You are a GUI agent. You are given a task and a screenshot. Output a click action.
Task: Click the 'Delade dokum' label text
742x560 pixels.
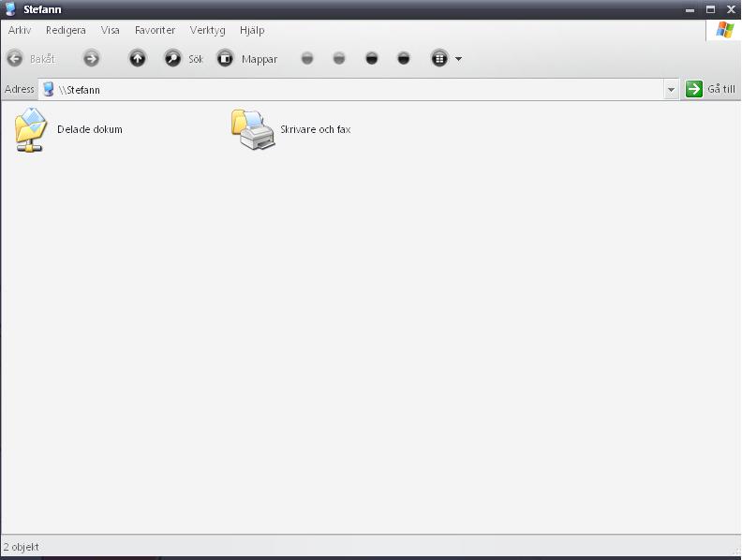90,129
